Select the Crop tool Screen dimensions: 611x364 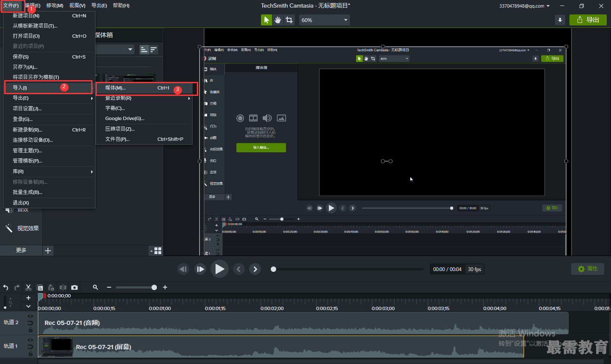pyautogui.click(x=289, y=20)
